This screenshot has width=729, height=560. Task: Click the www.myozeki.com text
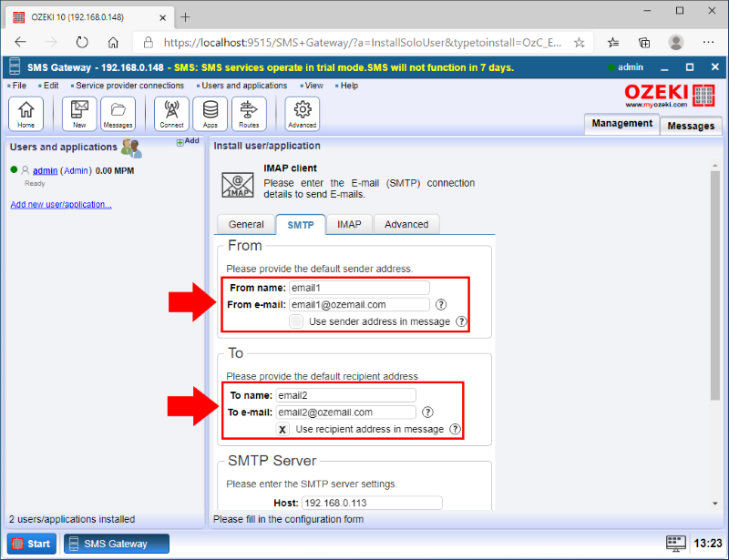656,105
